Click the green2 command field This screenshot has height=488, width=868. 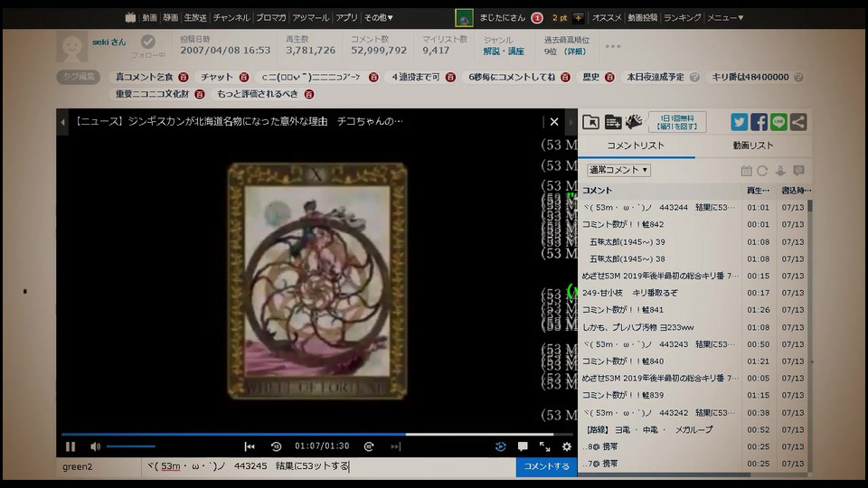tap(99, 466)
